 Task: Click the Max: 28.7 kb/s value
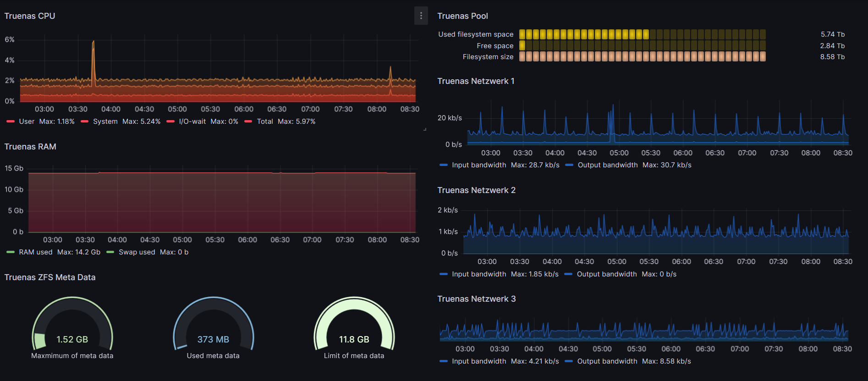tap(535, 165)
